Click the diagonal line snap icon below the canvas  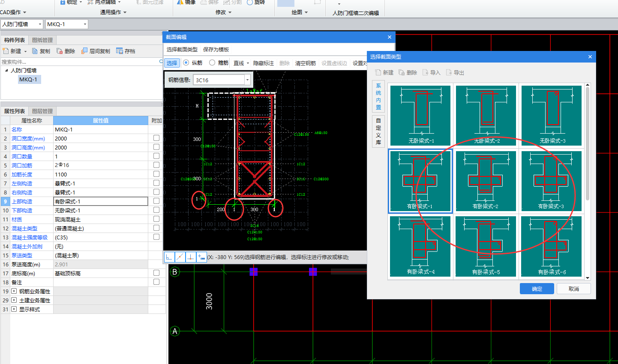[180, 257]
